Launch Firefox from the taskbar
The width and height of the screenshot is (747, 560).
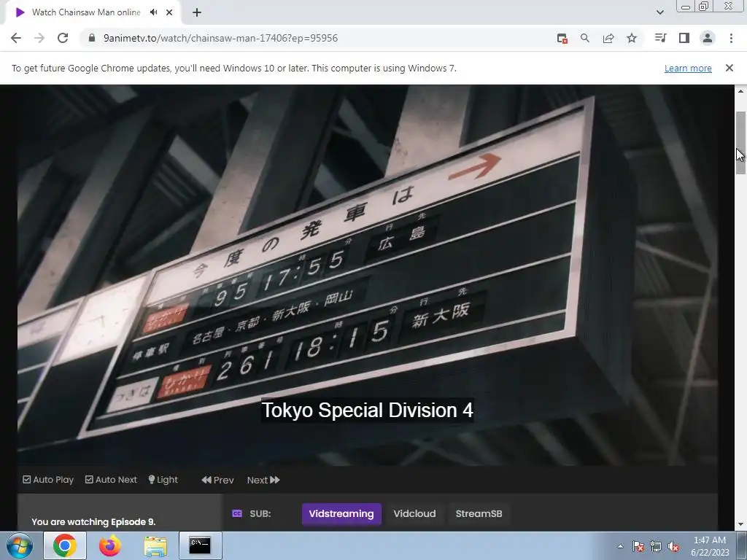coord(110,545)
